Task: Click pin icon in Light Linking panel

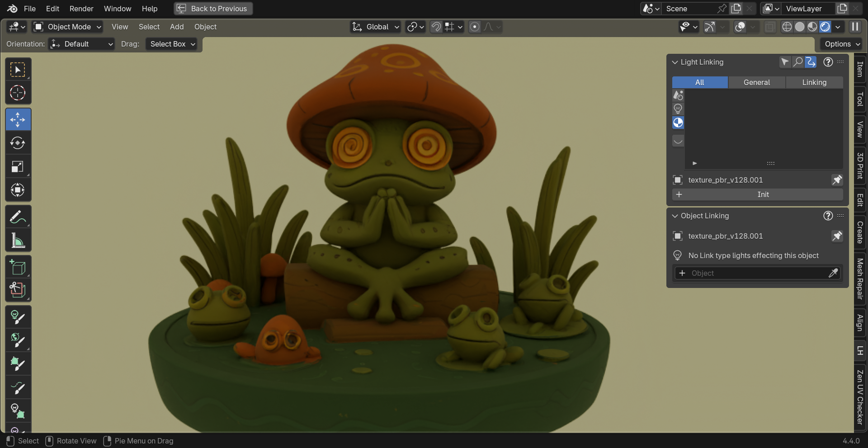Action: pos(837,180)
